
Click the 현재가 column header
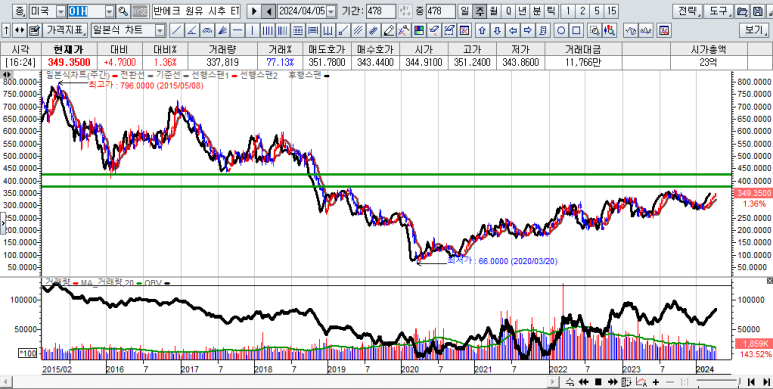pyautogui.click(x=68, y=49)
